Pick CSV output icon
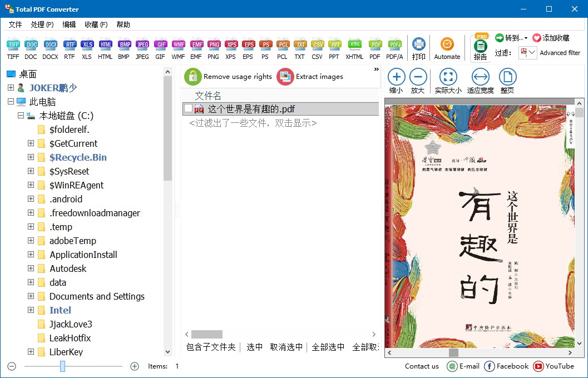Image resolution: width=588 pixels, height=378 pixels. [x=317, y=49]
